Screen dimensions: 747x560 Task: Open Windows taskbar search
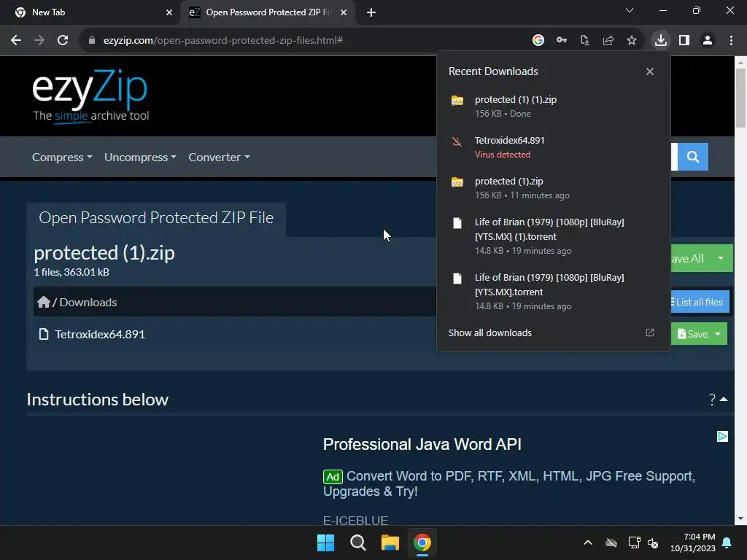[x=357, y=542]
